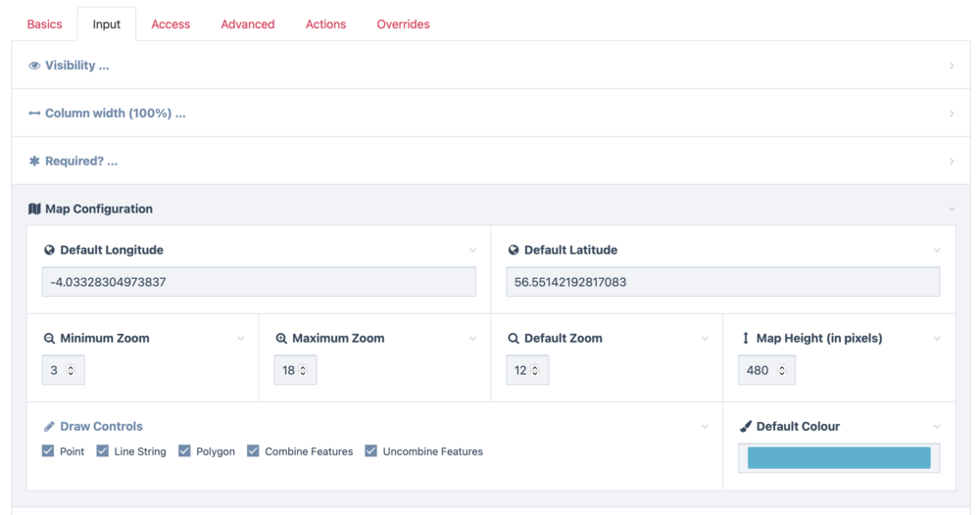The image size is (980, 515).
Task: Click the pencil icon beside Draw Controls
Action: click(49, 427)
